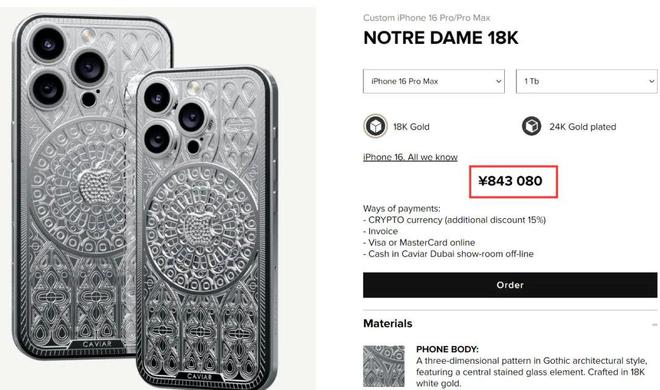
Task: Click the CAVIAR logo on front phone
Action: pyautogui.click(x=201, y=377)
